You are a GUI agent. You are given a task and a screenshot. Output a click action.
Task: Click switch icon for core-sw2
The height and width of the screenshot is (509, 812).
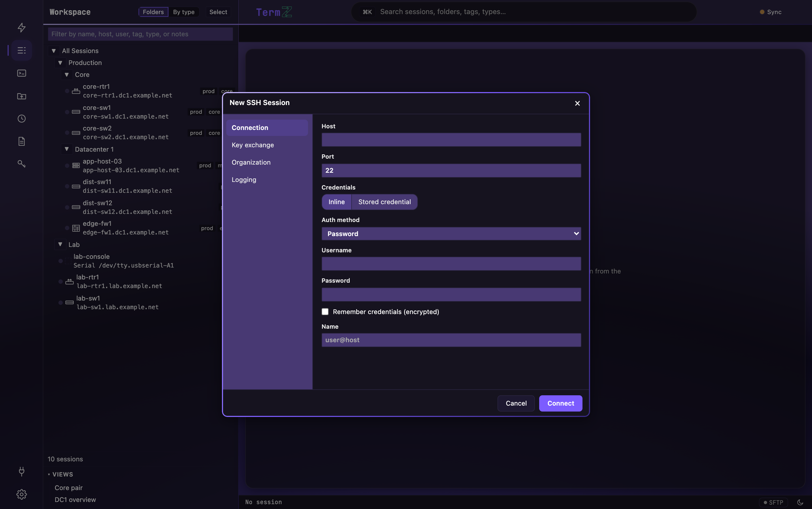[76, 133]
